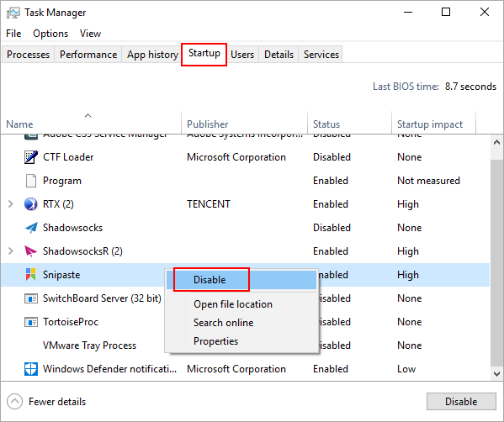Click the TortoiseProc window icon
This screenshot has width=504, height=422.
pos(31,322)
